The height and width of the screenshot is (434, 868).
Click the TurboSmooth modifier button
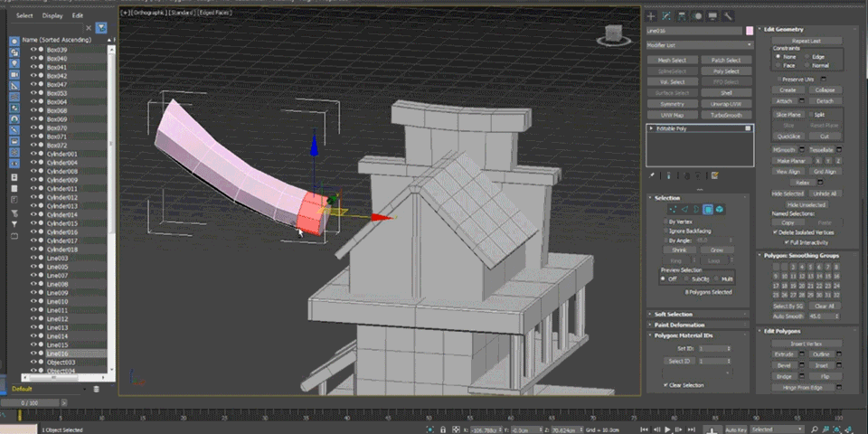point(726,115)
